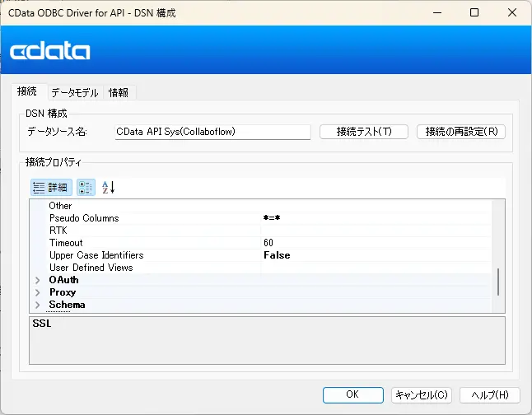
Task: Sort properties alphabetically with A-Z icon
Action: pyautogui.click(x=109, y=187)
